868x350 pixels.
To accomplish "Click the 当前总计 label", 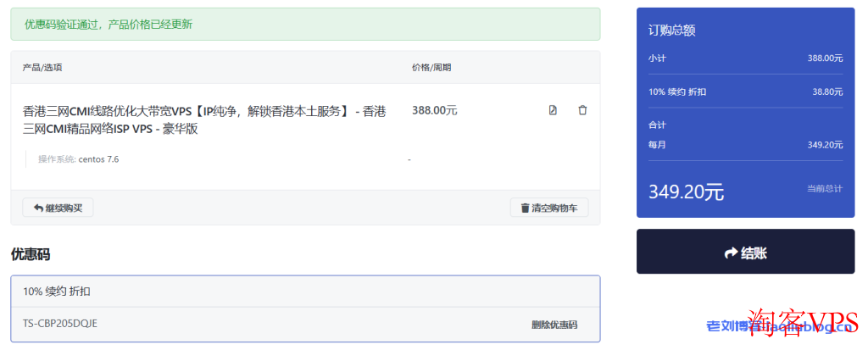I will [825, 189].
